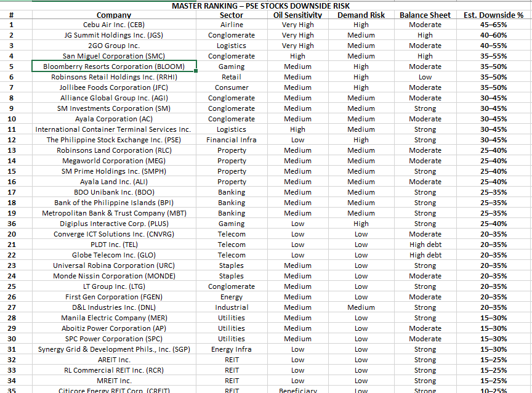
Task: Select the 'Retail' sector cell
Action: pos(232,77)
